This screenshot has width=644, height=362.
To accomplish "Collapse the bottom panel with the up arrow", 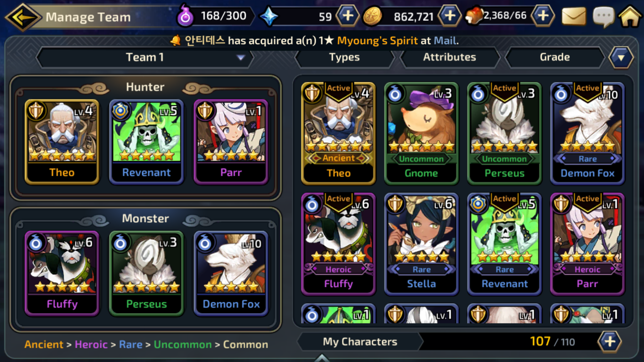I will pos(322,358).
